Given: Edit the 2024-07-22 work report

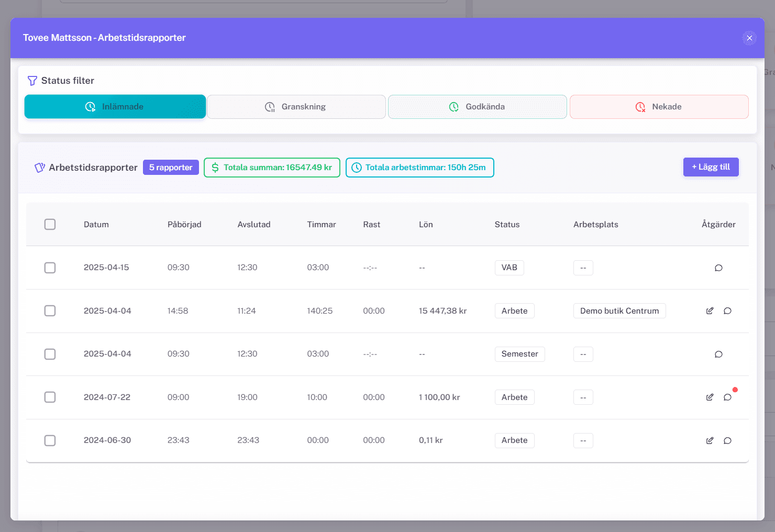Looking at the screenshot, I should (710, 397).
